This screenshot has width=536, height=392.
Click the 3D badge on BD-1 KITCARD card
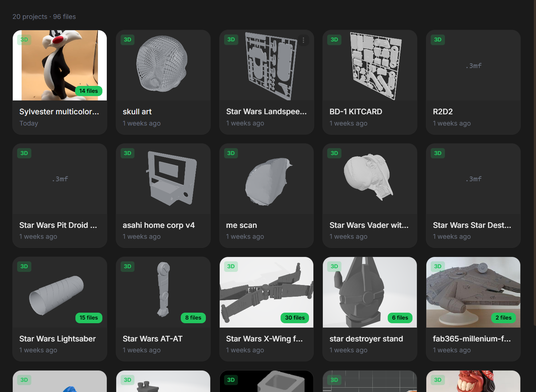pyautogui.click(x=334, y=40)
